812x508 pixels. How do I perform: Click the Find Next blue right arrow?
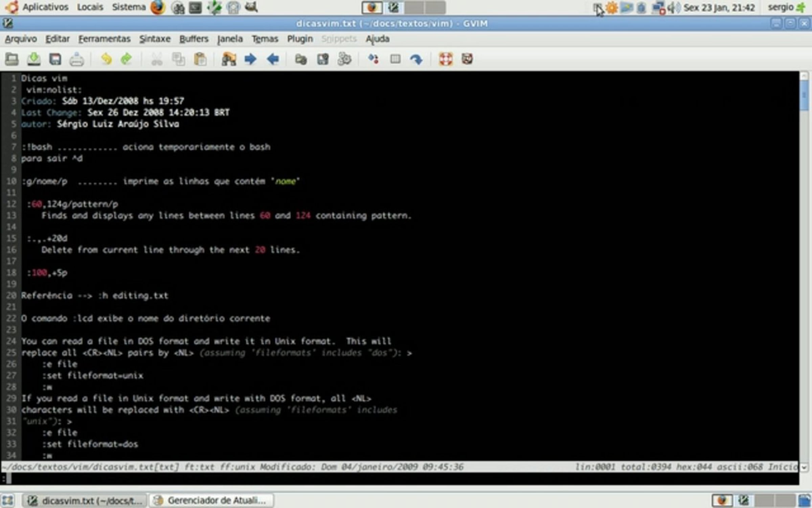click(250, 59)
